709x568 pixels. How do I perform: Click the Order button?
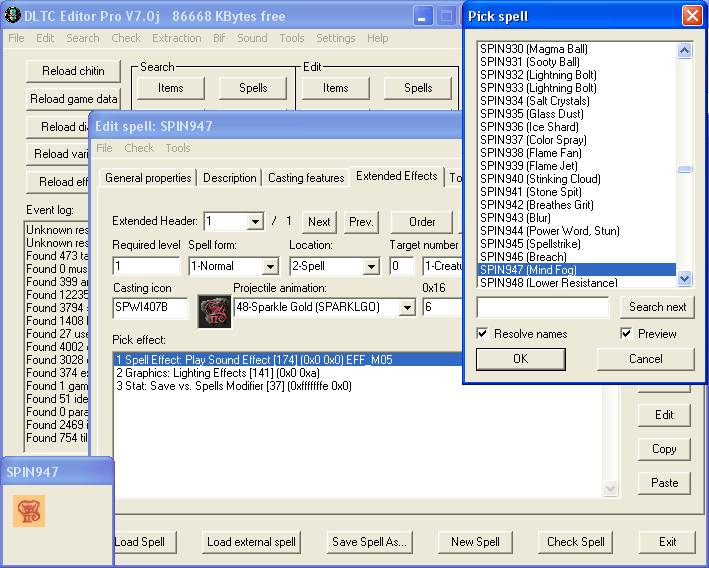coord(421,222)
